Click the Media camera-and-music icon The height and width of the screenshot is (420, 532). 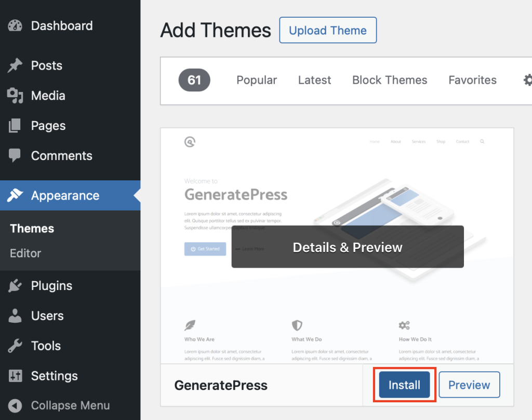[x=15, y=96]
